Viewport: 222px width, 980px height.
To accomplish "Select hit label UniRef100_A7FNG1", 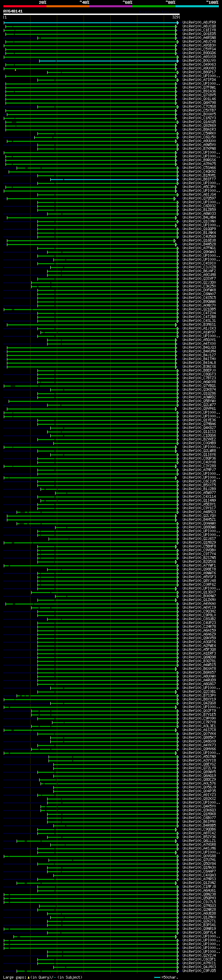I will coord(199,248).
